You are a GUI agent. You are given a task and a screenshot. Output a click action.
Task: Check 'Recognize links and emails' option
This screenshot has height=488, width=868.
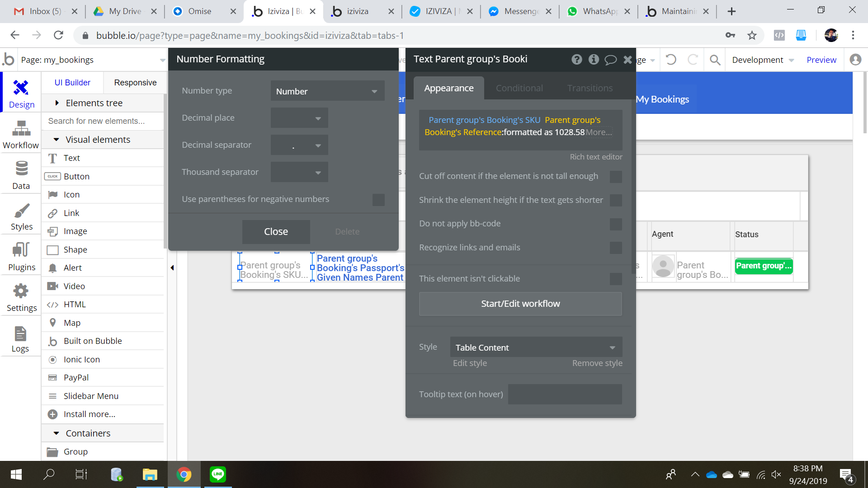[616, 248]
